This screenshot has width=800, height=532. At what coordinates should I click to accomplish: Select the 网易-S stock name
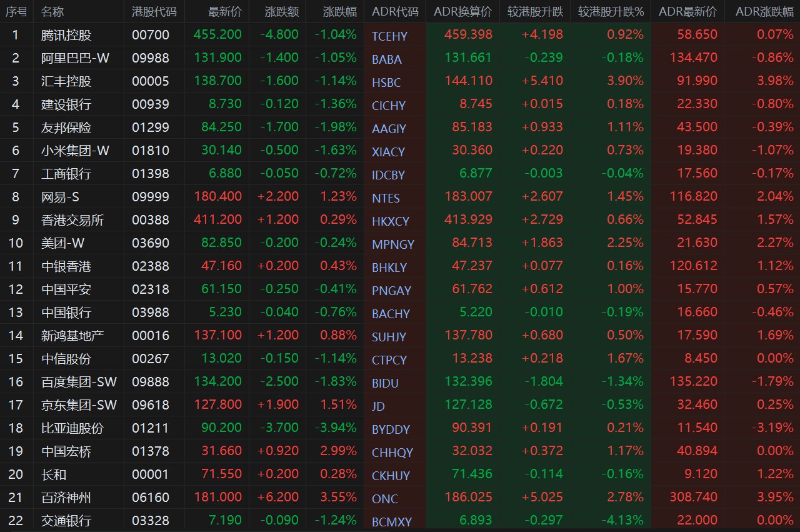point(60,197)
